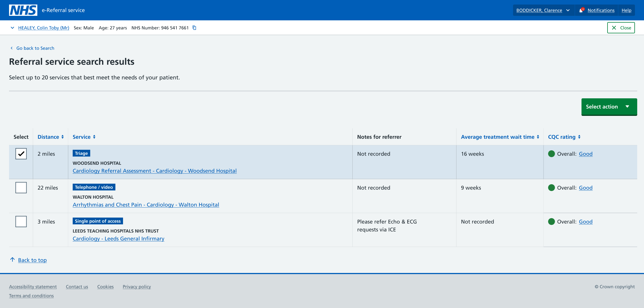The width and height of the screenshot is (644, 308).
Task: Click sort arrows beside CQC rating
Action: pos(579,137)
